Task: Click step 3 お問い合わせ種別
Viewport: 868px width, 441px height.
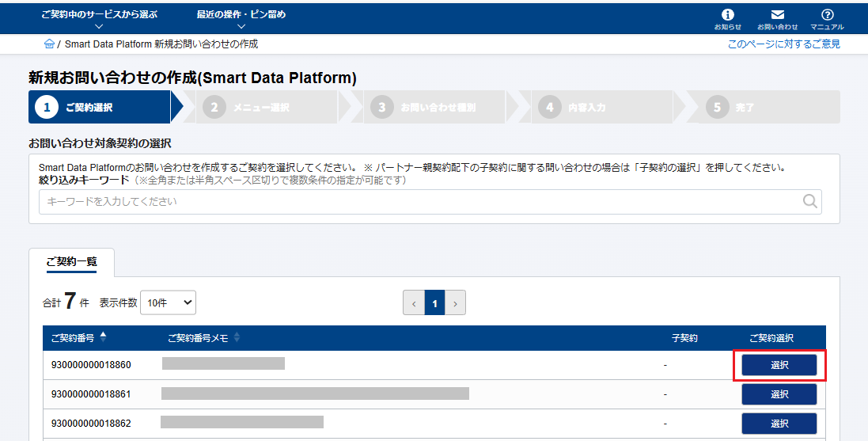Action: (434, 107)
